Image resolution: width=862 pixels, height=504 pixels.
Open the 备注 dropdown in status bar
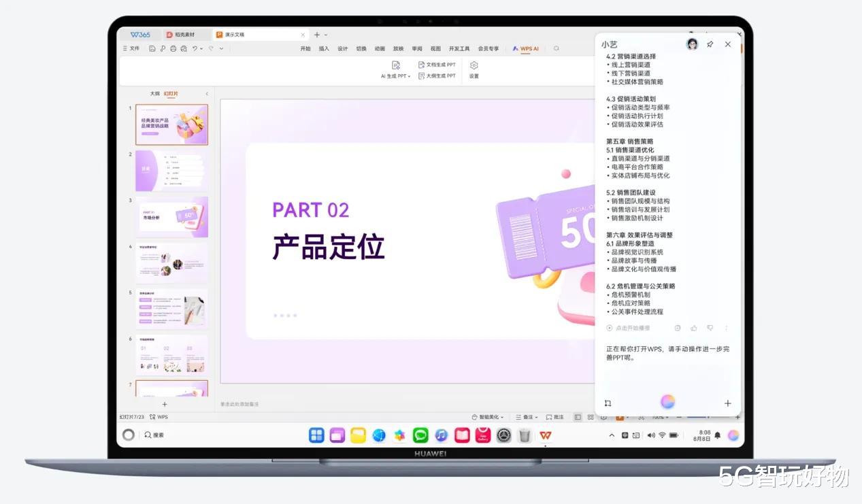click(x=527, y=417)
